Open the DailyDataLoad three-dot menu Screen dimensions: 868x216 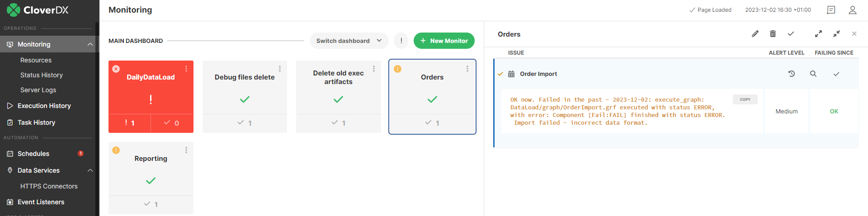pyautogui.click(x=186, y=69)
